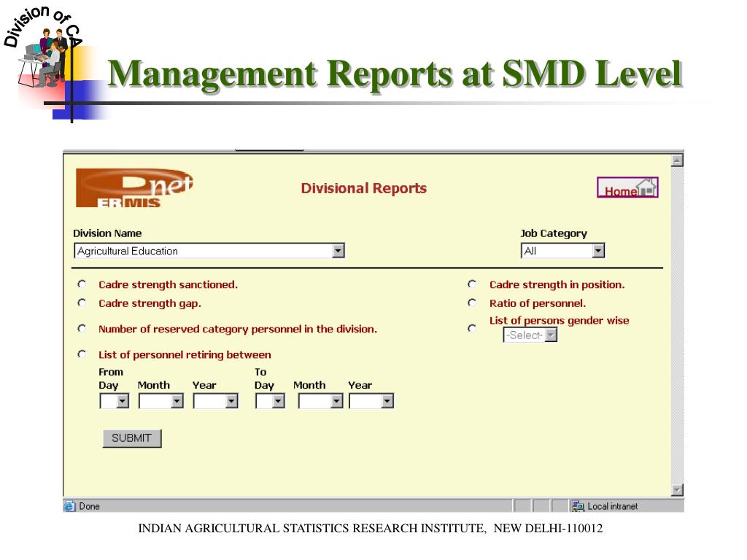The width and height of the screenshot is (747, 560).
Task: Click the Home link with house icon
Action: 627,187
